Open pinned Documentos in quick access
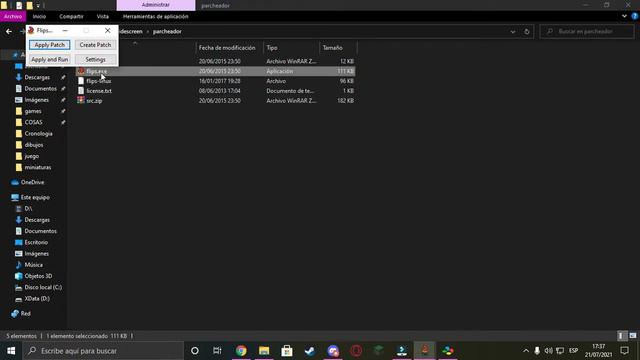 tap(40, 89)
